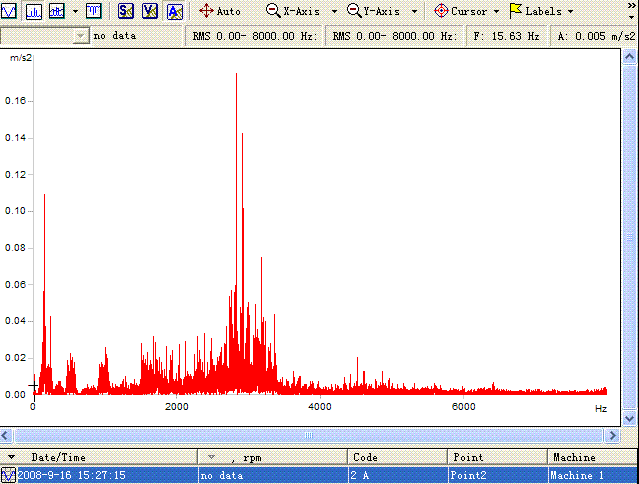Toggle the V velocity signal button

pyautogui.click(x=150, y=11)
